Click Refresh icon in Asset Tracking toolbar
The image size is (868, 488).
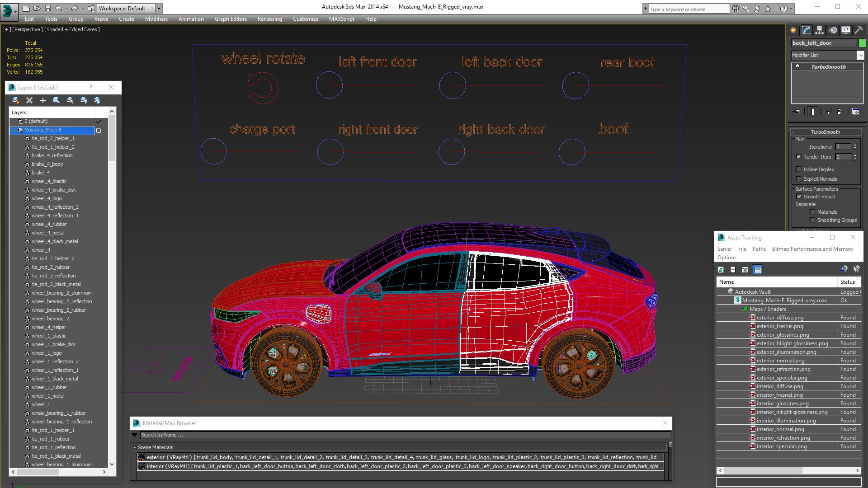[x=721, y=270]
